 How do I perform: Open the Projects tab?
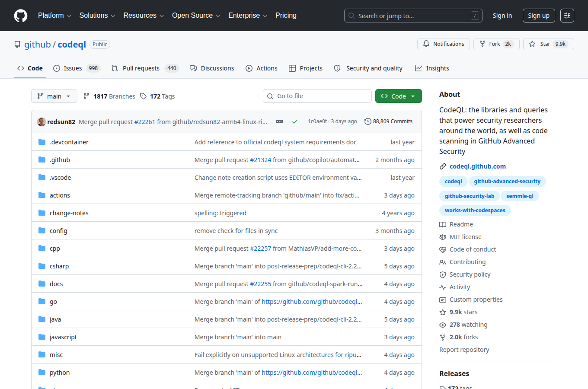[x=306, y=68]
